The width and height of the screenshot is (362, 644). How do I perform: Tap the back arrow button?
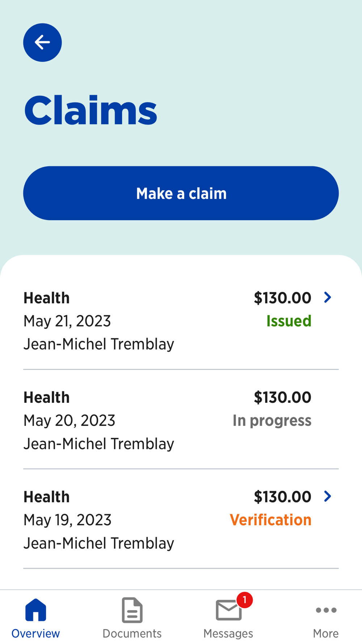[42, 42]
